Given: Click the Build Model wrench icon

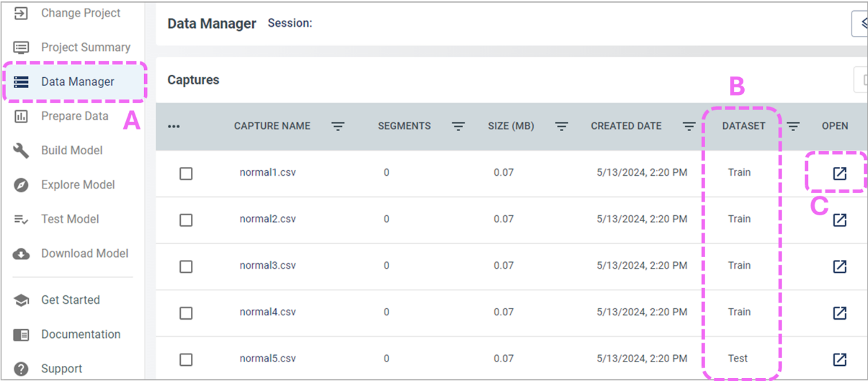Looking at the screenshot, I should pos(21,151).
